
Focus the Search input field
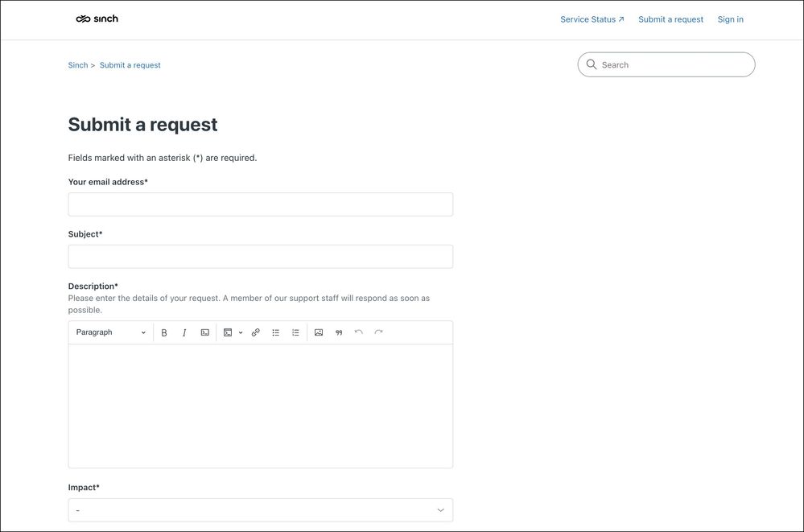(666, 64)
